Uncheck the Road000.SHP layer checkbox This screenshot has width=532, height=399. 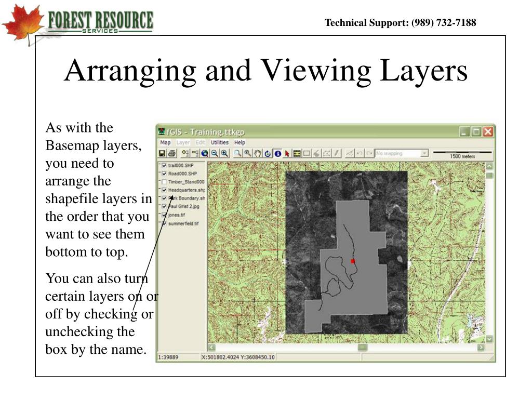click(164, 174)
